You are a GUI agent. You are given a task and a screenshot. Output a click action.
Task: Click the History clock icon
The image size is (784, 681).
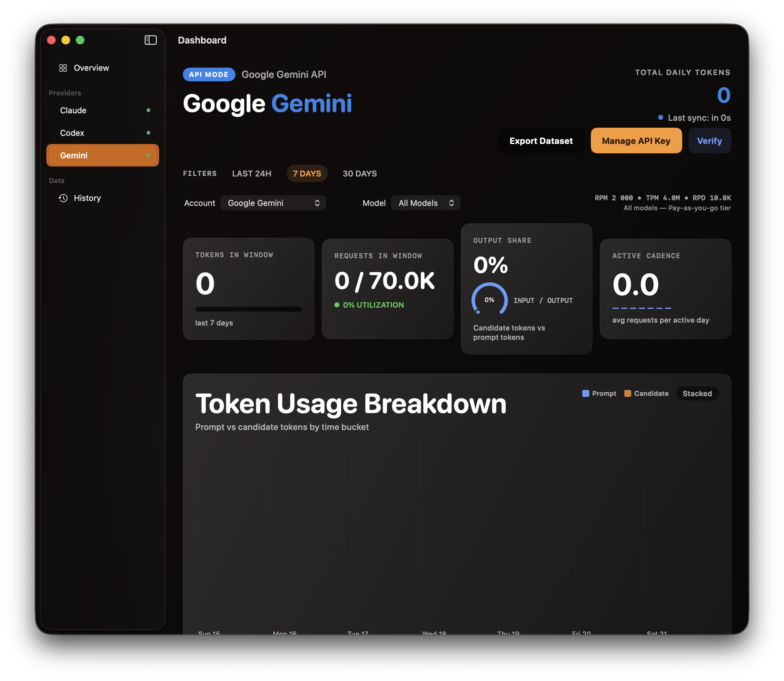(63, 198)
